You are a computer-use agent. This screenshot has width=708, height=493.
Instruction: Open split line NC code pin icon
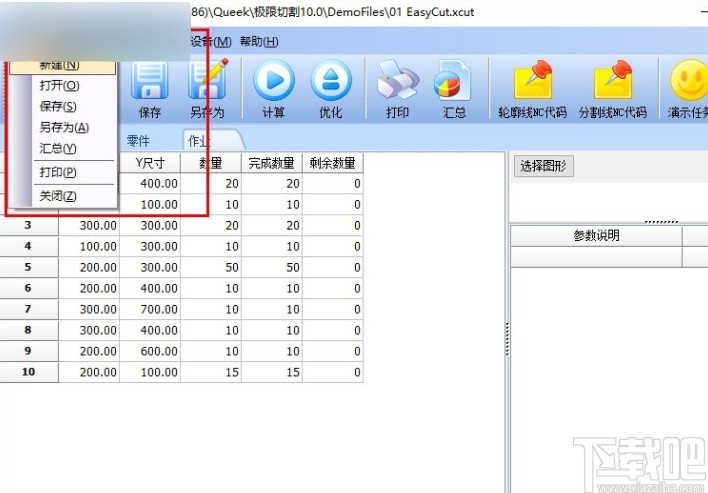point(613,80)
